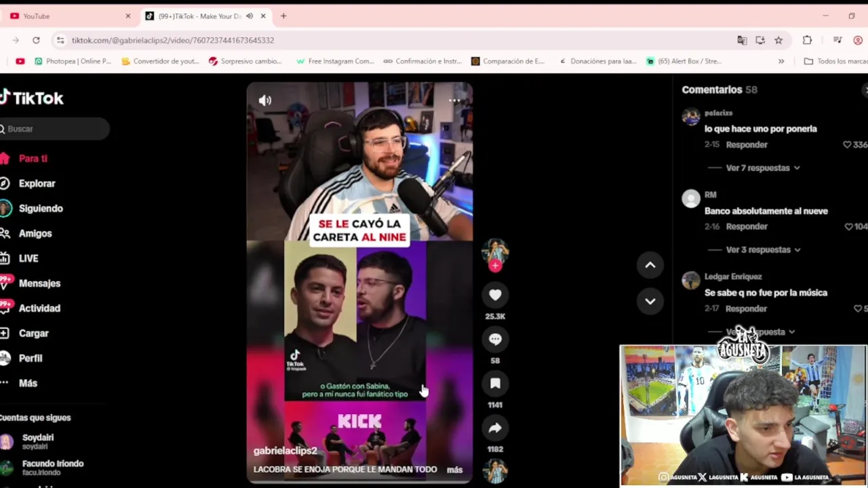
Task: Open palacixs profile avatar
Action: click(x=691, y=117)
